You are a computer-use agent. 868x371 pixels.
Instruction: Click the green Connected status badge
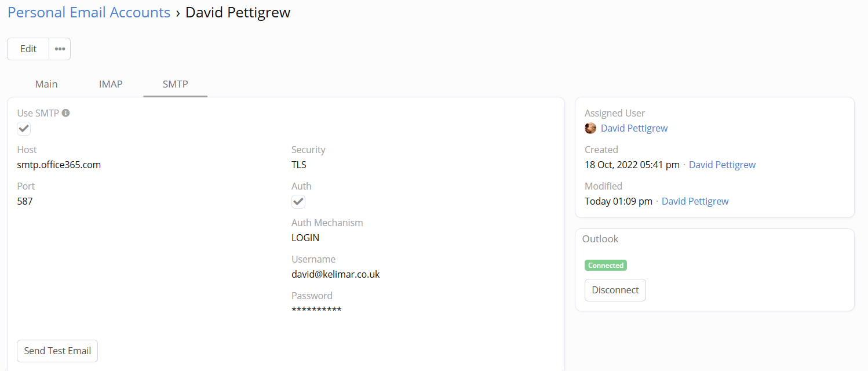point(606,265)
